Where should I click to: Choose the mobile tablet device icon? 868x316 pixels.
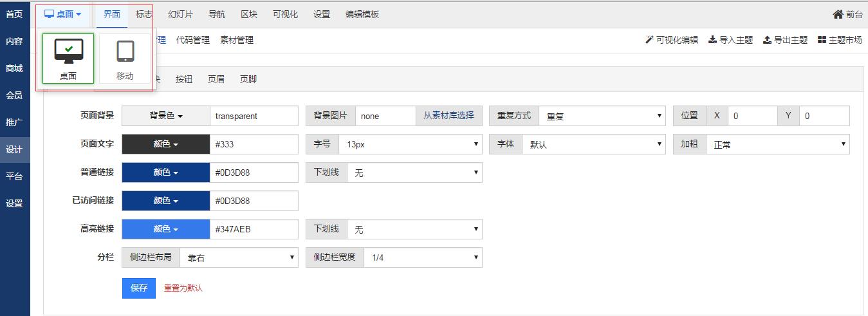[125, 51]
